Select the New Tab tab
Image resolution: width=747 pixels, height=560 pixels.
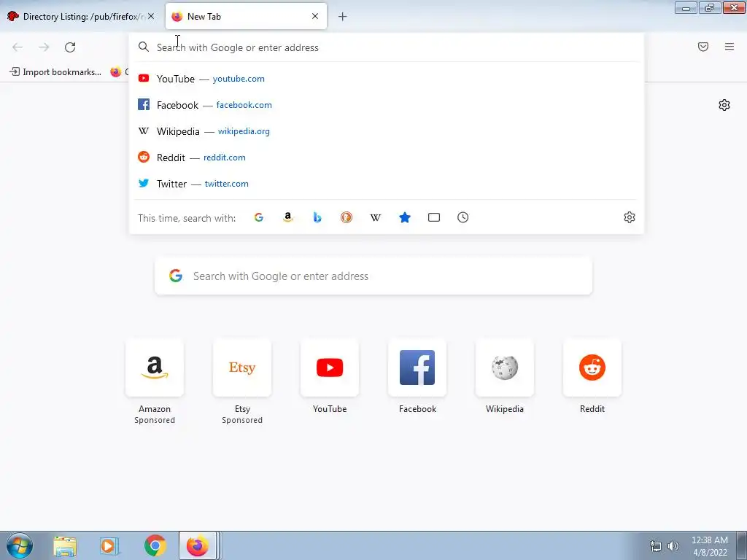tap(246, 16)
